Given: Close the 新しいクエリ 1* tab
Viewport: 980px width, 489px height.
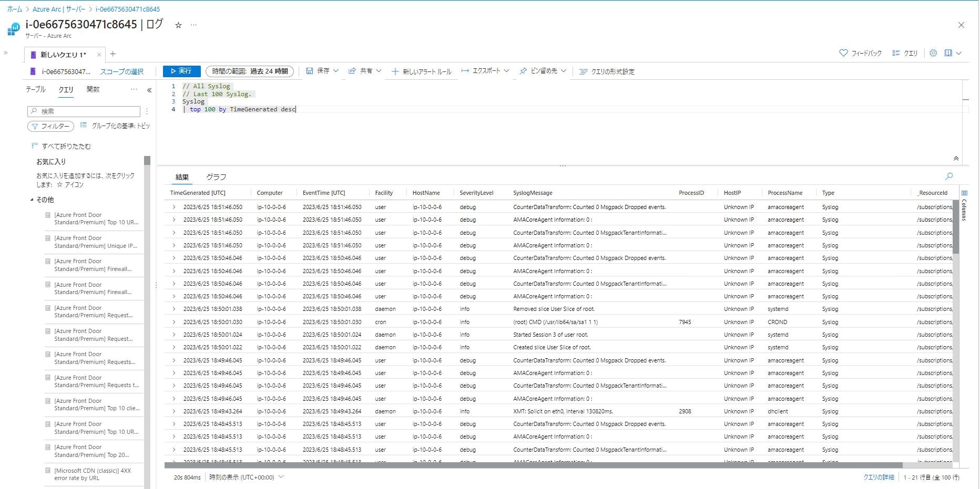Looking at the screenshot, I should (x=99, y=55).
